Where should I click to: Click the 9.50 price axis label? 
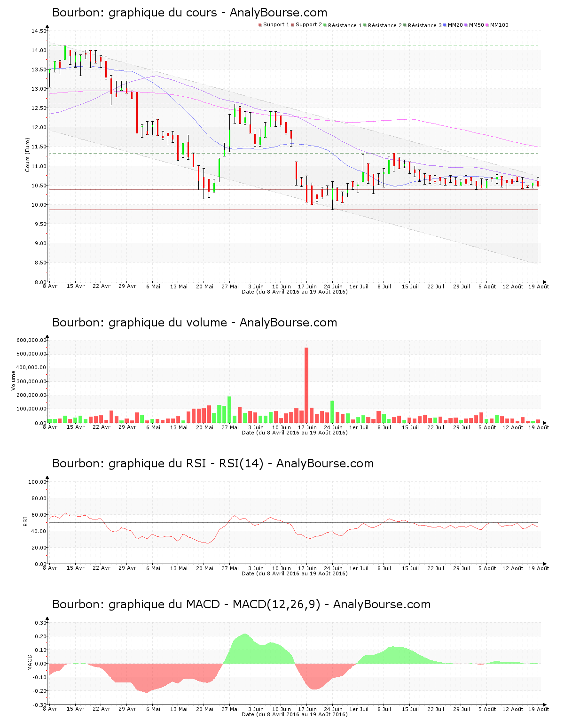click(40, 225)
